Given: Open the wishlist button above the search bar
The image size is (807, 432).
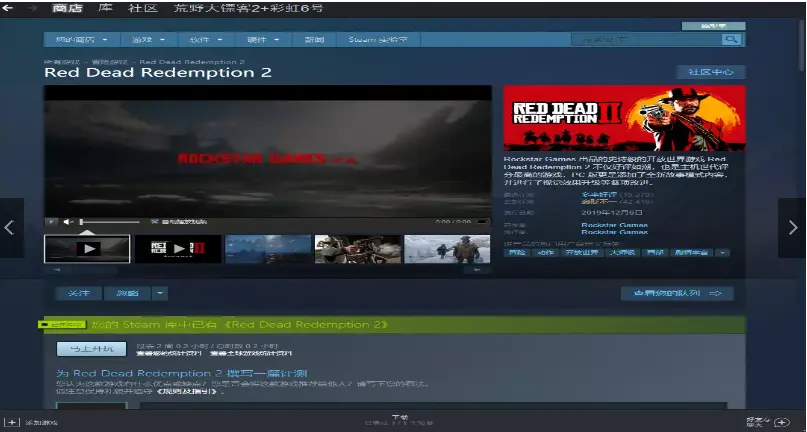Looking at the screenshot, I should pyautogui.click(x=713, y=26).
